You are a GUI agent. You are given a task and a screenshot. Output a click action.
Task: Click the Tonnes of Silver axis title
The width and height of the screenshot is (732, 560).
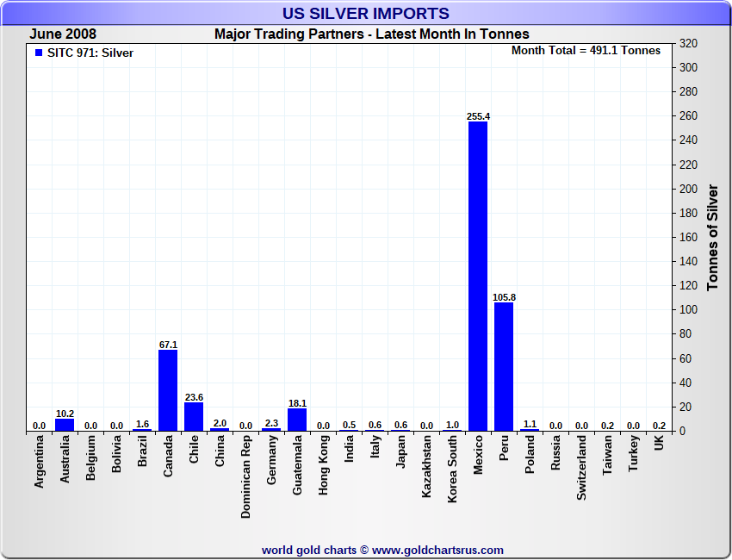tap(712, 236)
